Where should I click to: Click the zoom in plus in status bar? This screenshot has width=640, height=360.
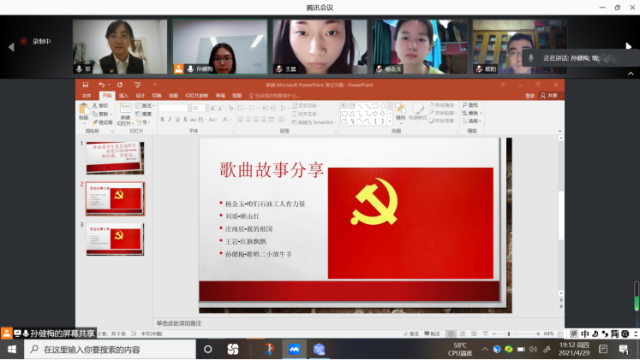[538, 334]
